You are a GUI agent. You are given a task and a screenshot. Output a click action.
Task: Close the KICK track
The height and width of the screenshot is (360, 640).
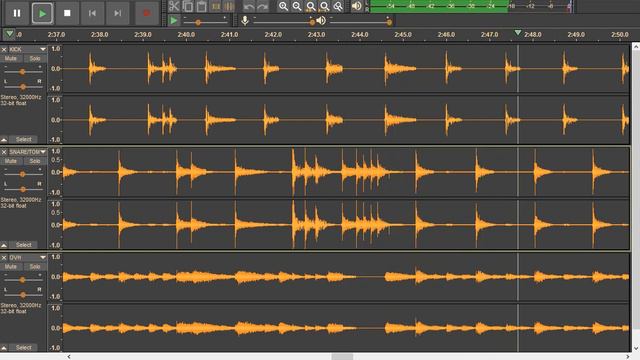[x=4, y=49]
